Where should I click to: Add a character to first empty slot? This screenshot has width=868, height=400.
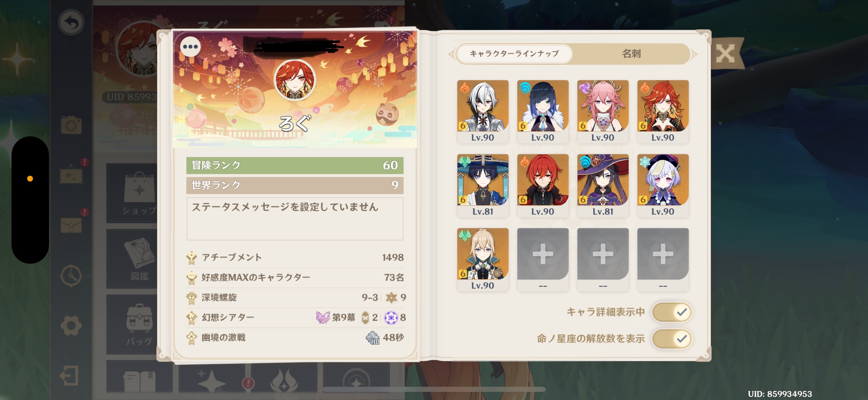pos(543,260)
